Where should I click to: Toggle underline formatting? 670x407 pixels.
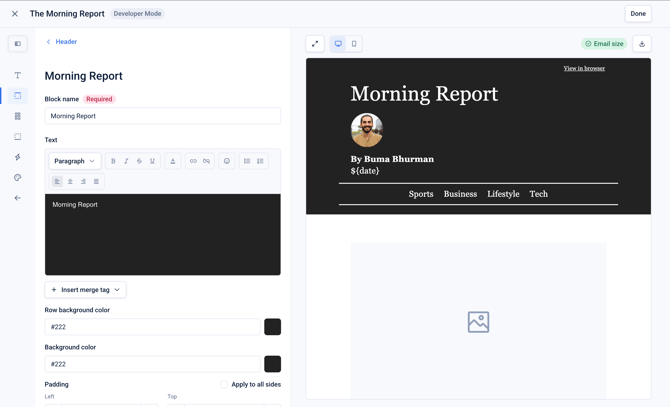click(152, 161)
